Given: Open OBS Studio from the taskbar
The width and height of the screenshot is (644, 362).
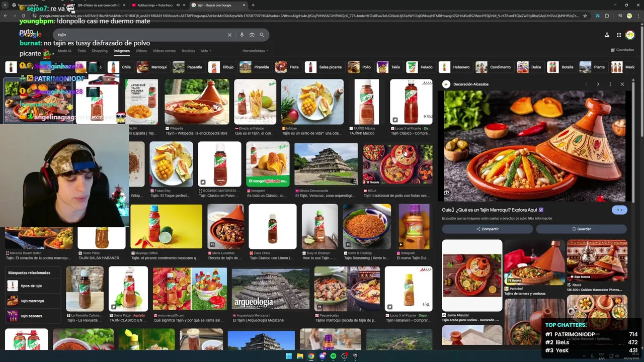Looking at the screenshot, I should [344, 356].
